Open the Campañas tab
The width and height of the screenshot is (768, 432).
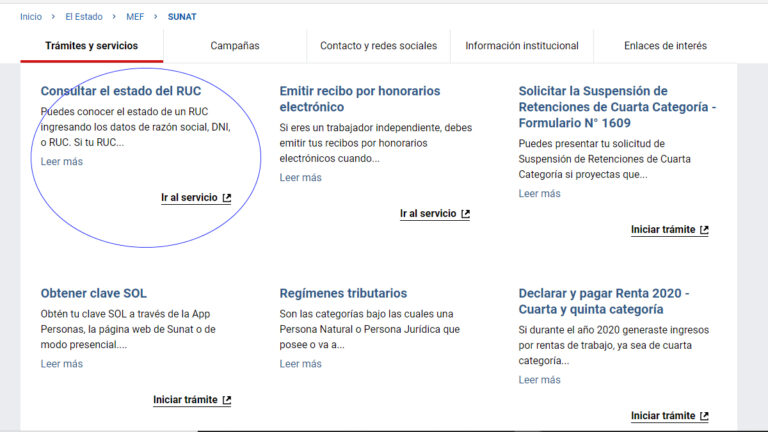pyautogui.click(x=235, y=46)
